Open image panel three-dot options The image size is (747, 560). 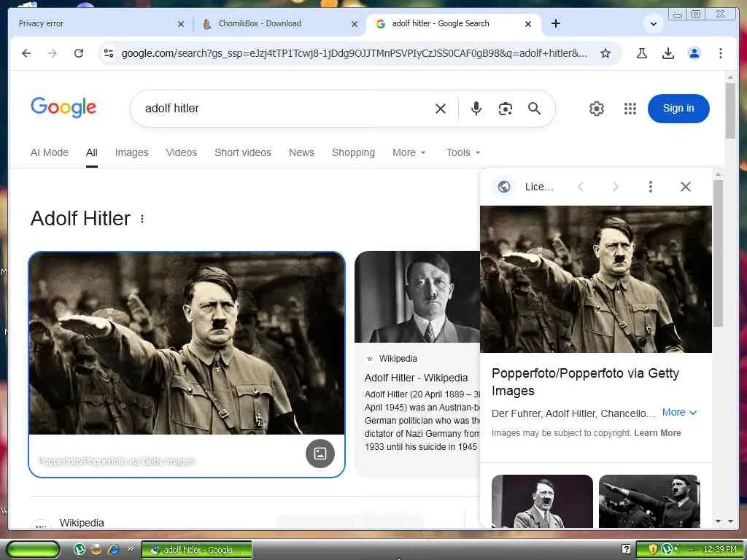(x=650, y=187)
